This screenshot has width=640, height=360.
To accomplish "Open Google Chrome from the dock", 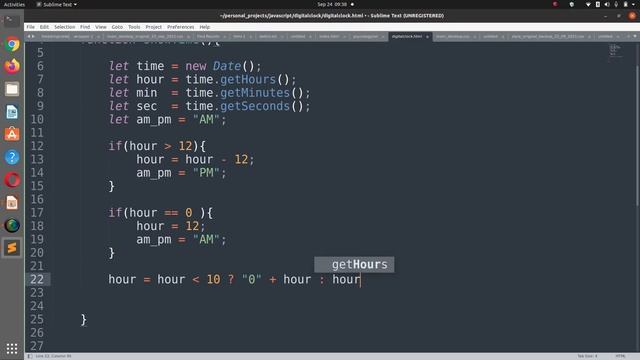I will 12,44.
